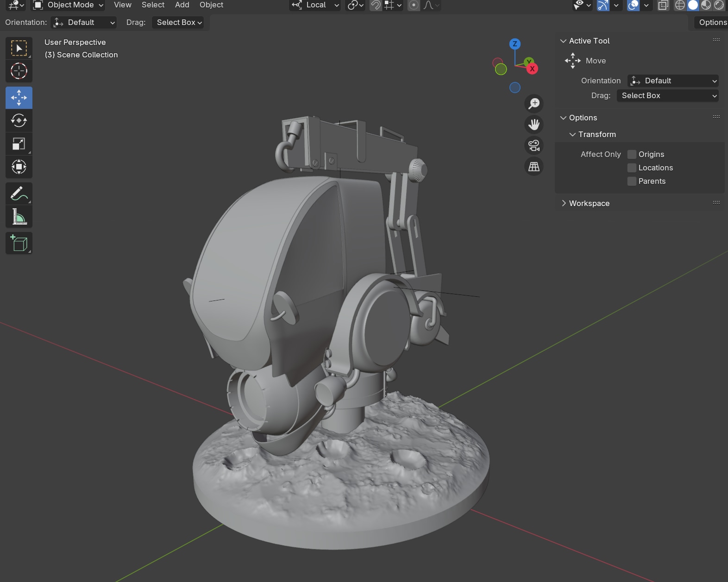
Task: Enable Affect Only Origins checkbox
Action: (632, 154)
